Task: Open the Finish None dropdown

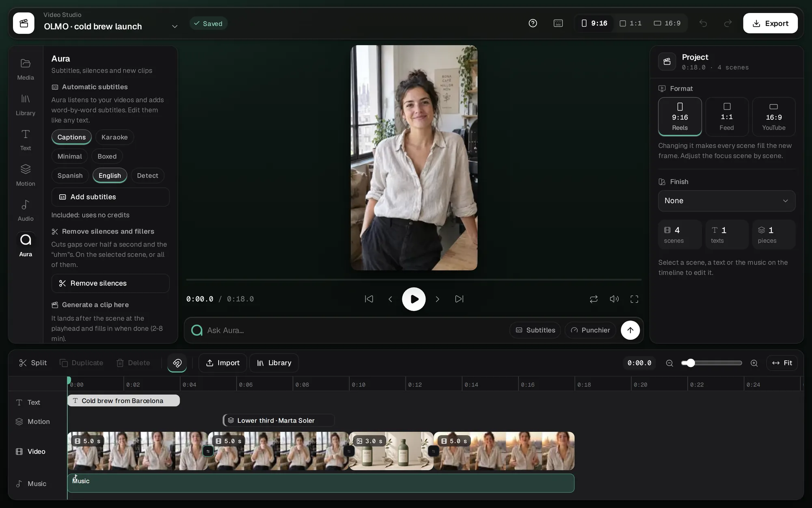Action: 726,201
